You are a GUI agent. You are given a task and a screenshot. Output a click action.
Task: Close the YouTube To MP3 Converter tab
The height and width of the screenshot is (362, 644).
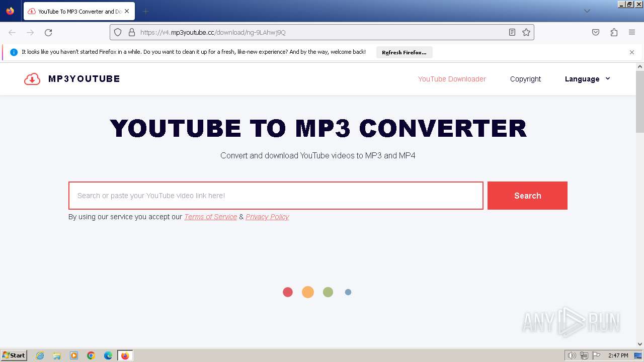click(x=127, y=11)
